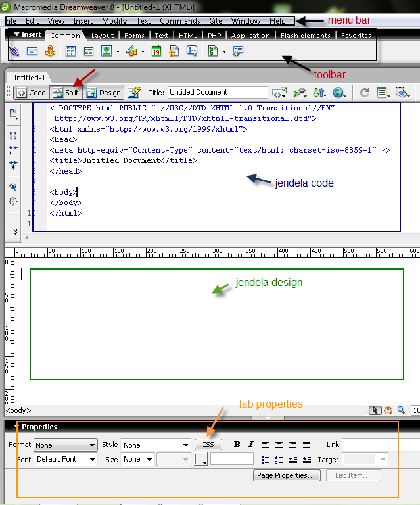Select the Untitled-1 document tab
The width and height of the screenshot is (420, 505).
[x=28, y=78]
